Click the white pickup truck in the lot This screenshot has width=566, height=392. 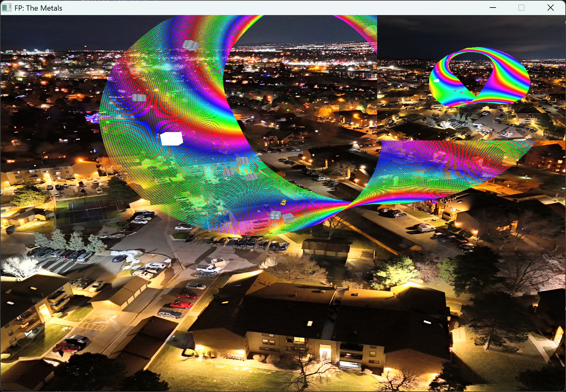coord(208,268)
